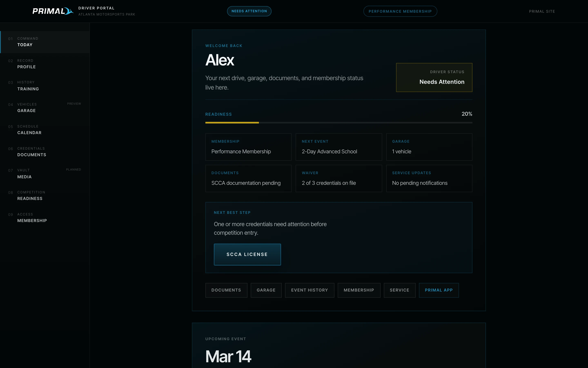Go to the Profile record page
588x368 pixels.
45,64
